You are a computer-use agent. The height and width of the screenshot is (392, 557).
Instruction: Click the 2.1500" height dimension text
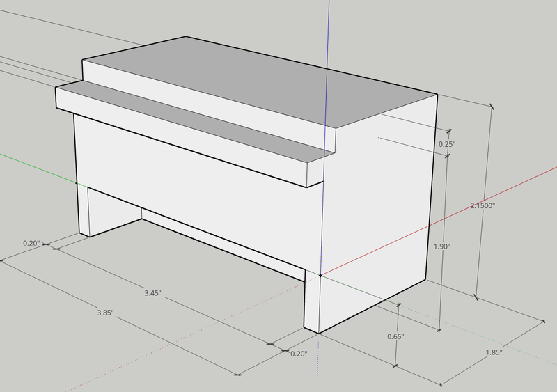point(483,205)
